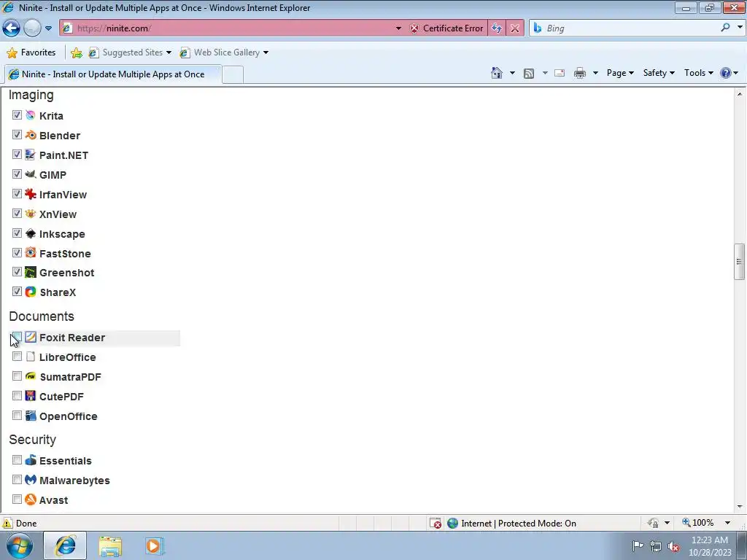
Task: Go back with the browser Back arrow
Action: coord(12,28)
